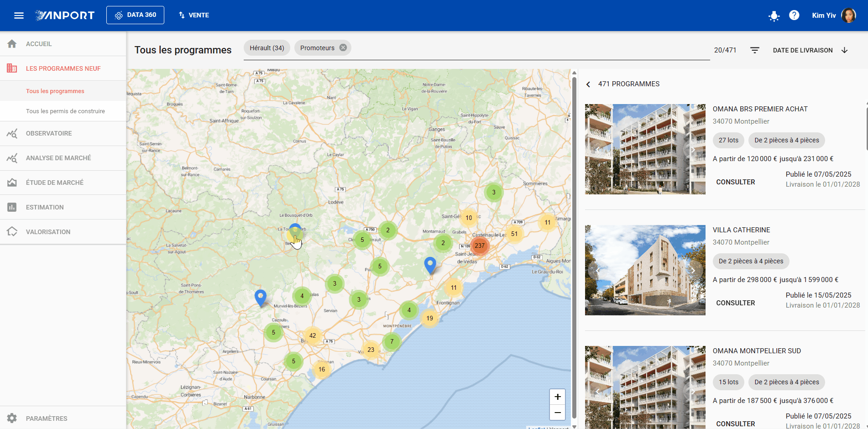The height and width of the screenshot is (429, 868).
Task: Open the OMANA BRS PREMIER ACHAT photo
Action: coord(645,149)
